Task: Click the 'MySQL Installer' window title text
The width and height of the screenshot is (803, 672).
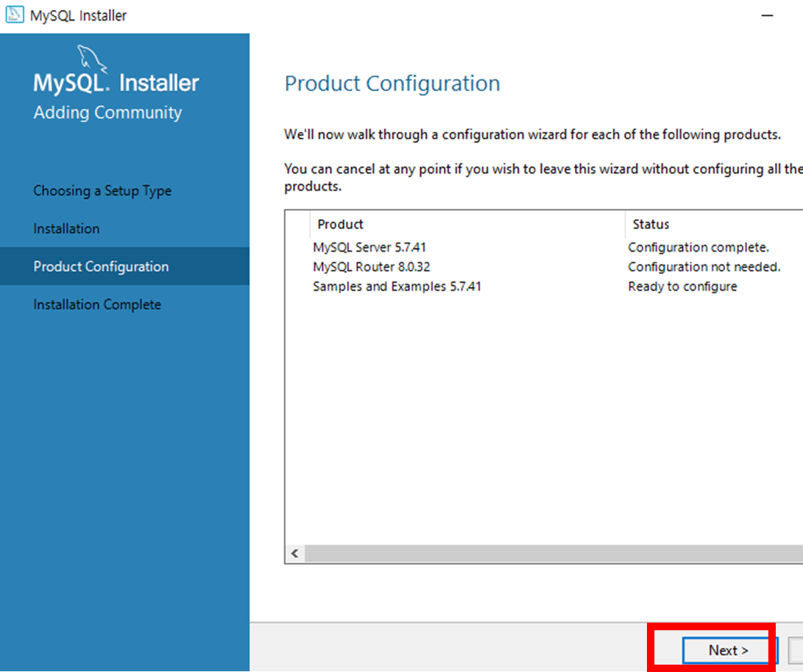Action: pos(78,15)
